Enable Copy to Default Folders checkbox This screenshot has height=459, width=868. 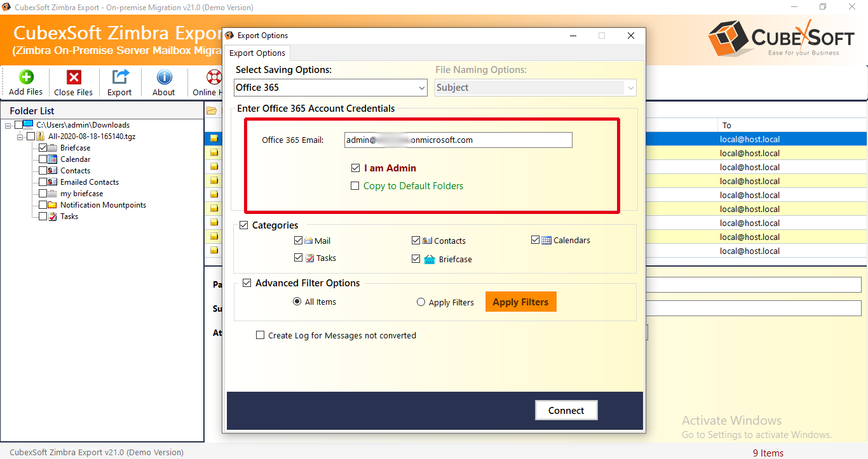[355, 186]
